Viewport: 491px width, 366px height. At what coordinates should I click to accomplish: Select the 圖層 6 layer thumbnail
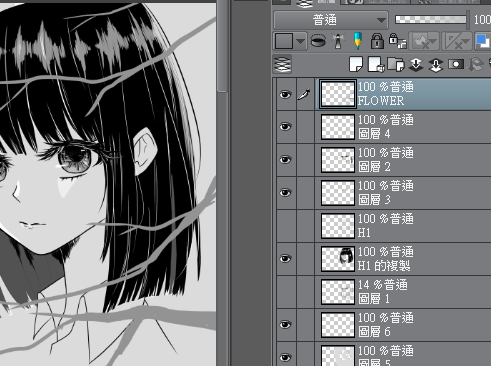point(337,325)
